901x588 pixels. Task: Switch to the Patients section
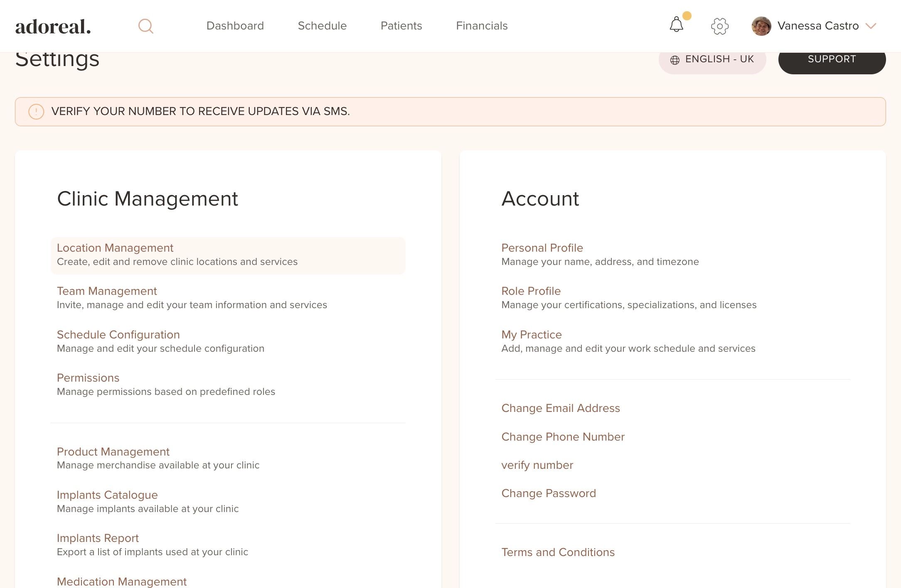401,26
